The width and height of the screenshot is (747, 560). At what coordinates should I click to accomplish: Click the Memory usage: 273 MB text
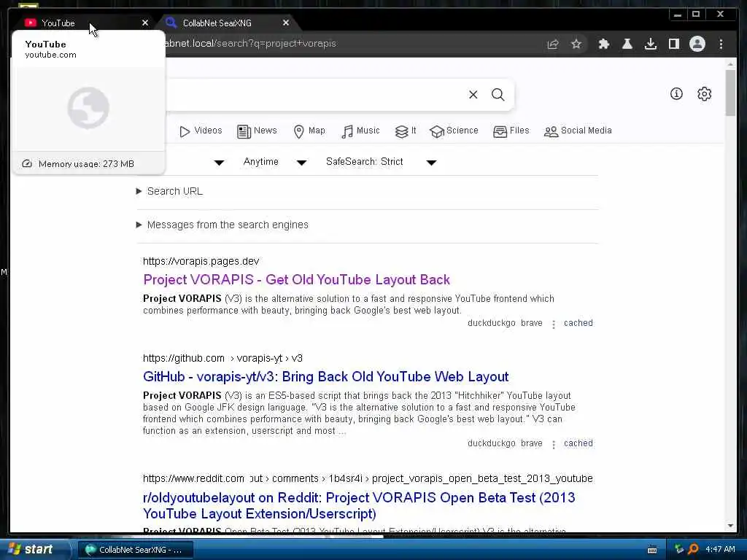(x=86, y=164)
